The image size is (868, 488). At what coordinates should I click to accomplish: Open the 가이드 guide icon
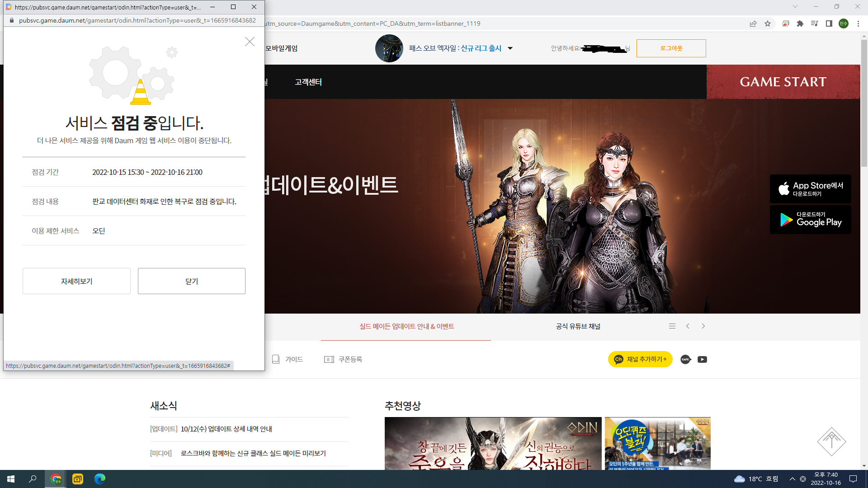pos(288,359)
